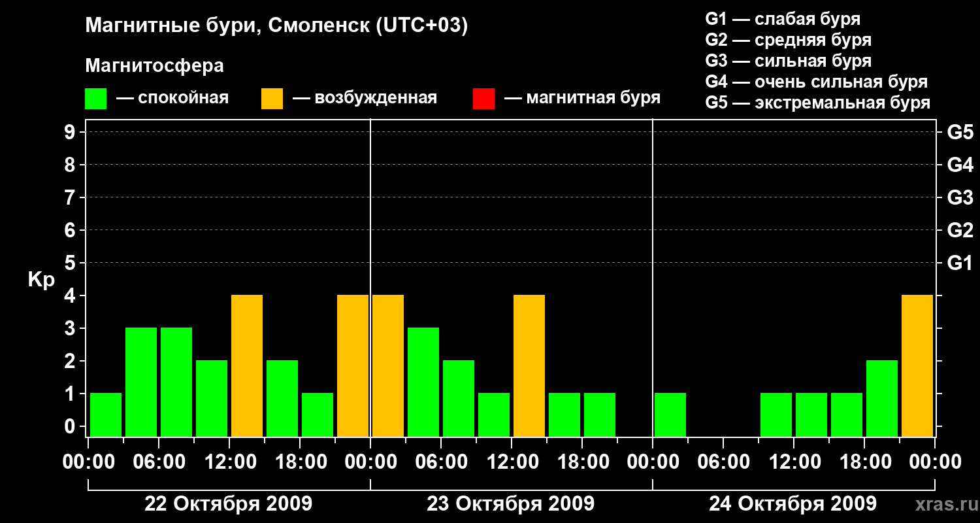The height and width of the screenshot is (523, 980).
Task: Click the 24 October 21:00–00:00 orange bar
Action: click(x=917, y=365)
